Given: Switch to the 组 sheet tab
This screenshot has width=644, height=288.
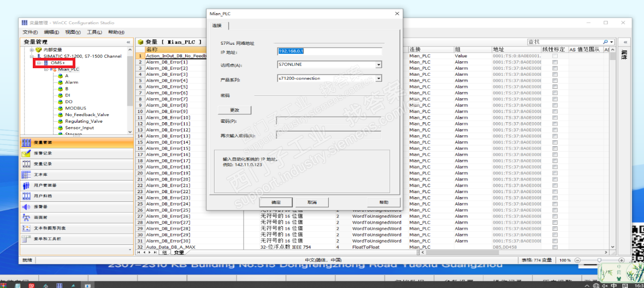Looking at the screenshot, I should (164, 253).
